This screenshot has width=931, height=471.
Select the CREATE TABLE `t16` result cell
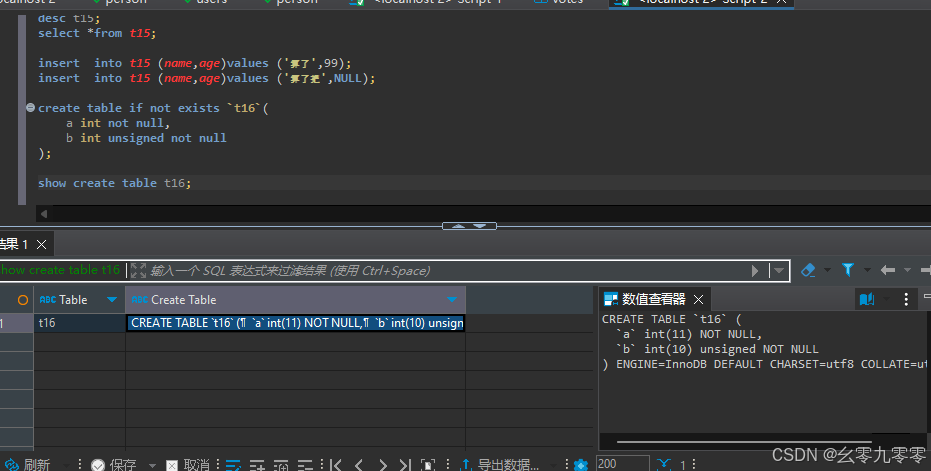click(x=296, y=323)
